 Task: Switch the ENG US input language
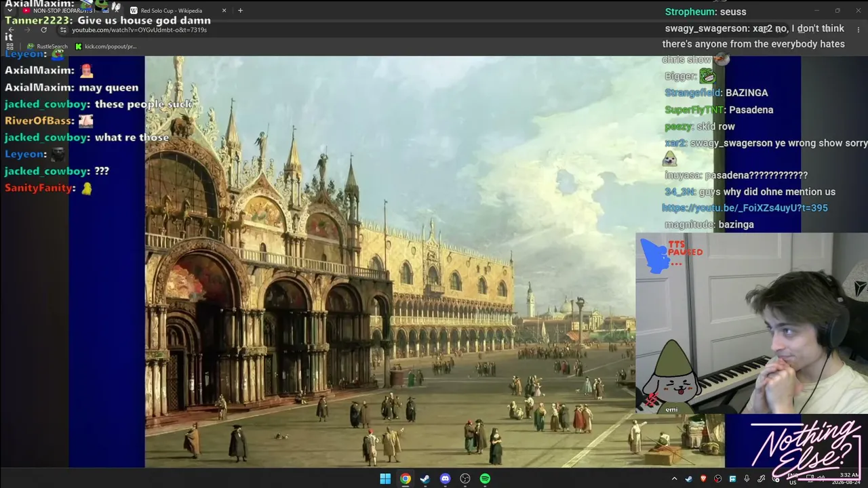coord(793,479)
